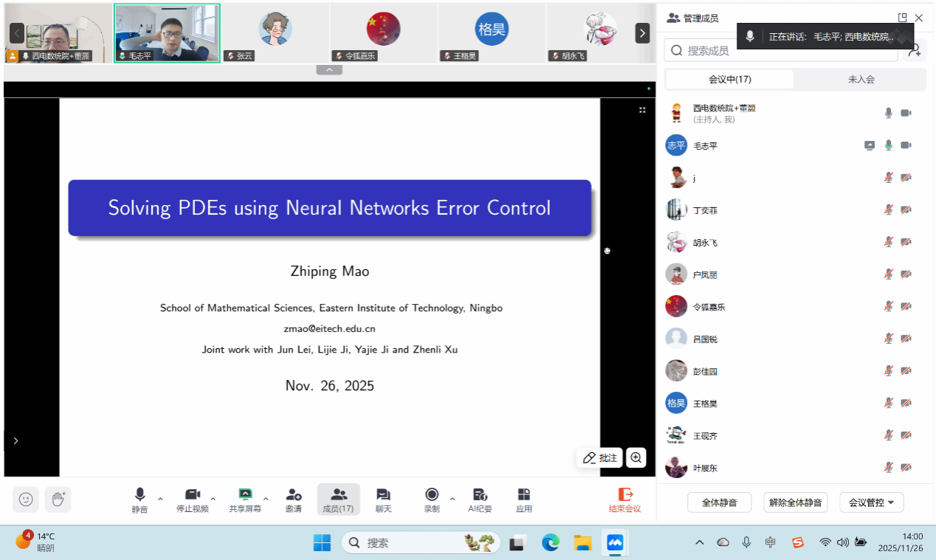Start recording with the 录制 icon
The height and width of the screenshot is (560, 936).
pyautogui.click(x=432, y=499)
